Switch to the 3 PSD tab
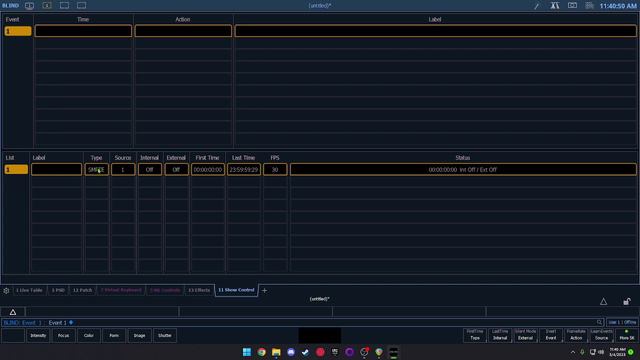This screenshot has height=360, width=640. pyautogui.click(x=58, y=290)
